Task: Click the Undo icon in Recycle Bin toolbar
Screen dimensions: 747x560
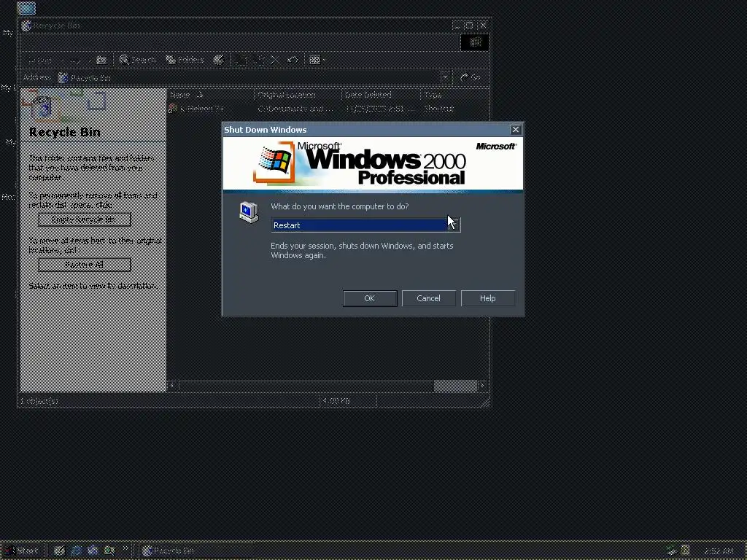Action: point(293,60)
